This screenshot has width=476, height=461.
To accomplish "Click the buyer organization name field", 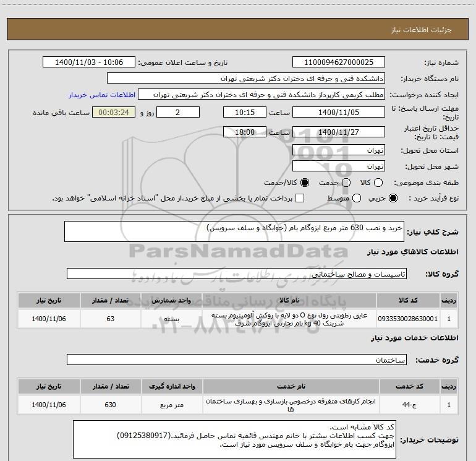I will pyautogui.click(x=246, y=79).
